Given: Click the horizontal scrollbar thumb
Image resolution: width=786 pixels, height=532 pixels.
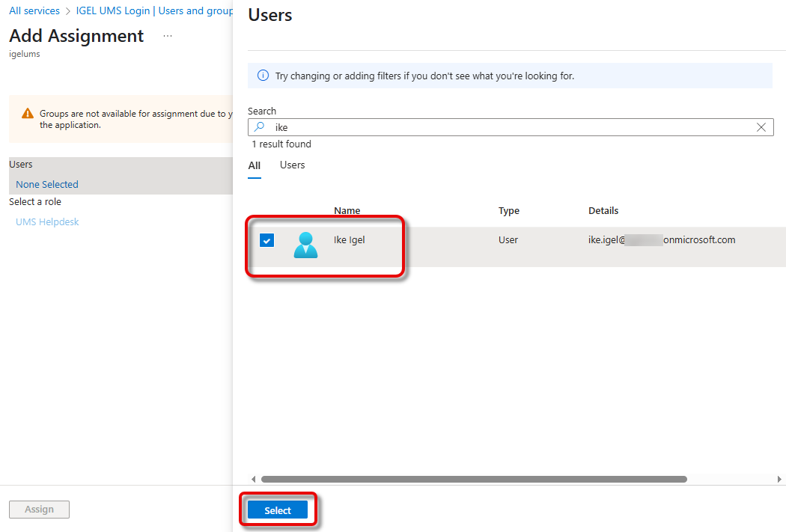Looking at the screenshot, I should coord(473,479).
